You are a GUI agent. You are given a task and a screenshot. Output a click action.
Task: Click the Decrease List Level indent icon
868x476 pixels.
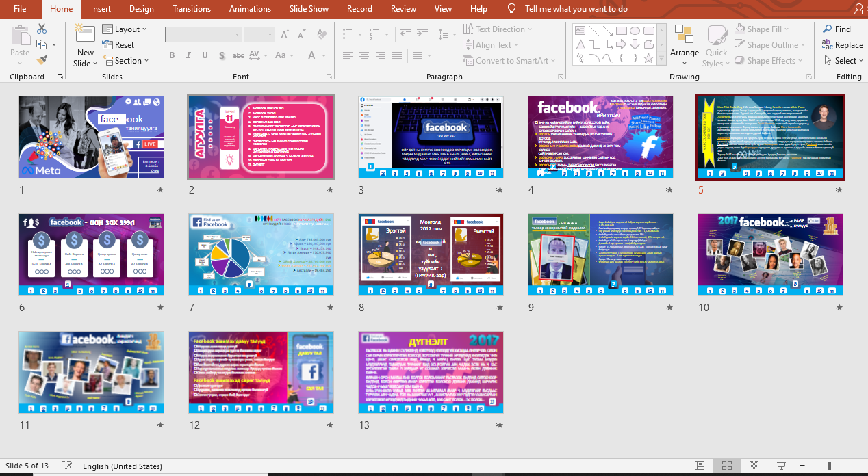pyautogui.click(x=406, y=34)
